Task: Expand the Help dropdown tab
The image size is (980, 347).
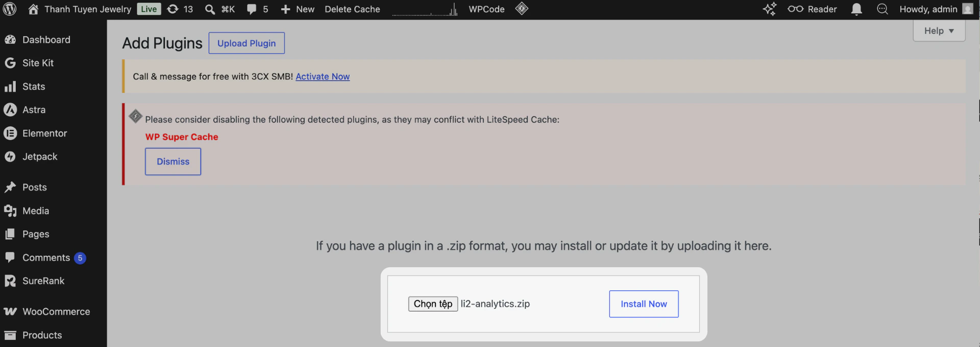Action: click(939, 31)
